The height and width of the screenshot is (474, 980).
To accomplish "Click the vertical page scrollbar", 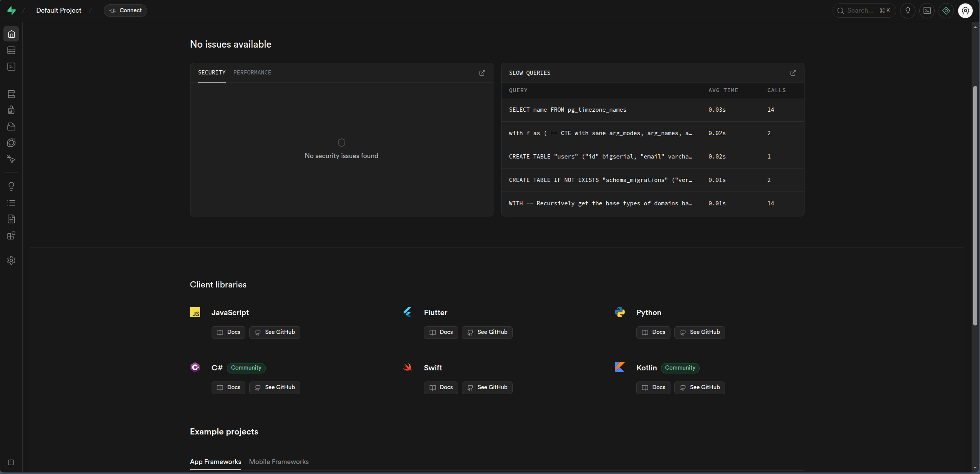I will click(975, 205).
